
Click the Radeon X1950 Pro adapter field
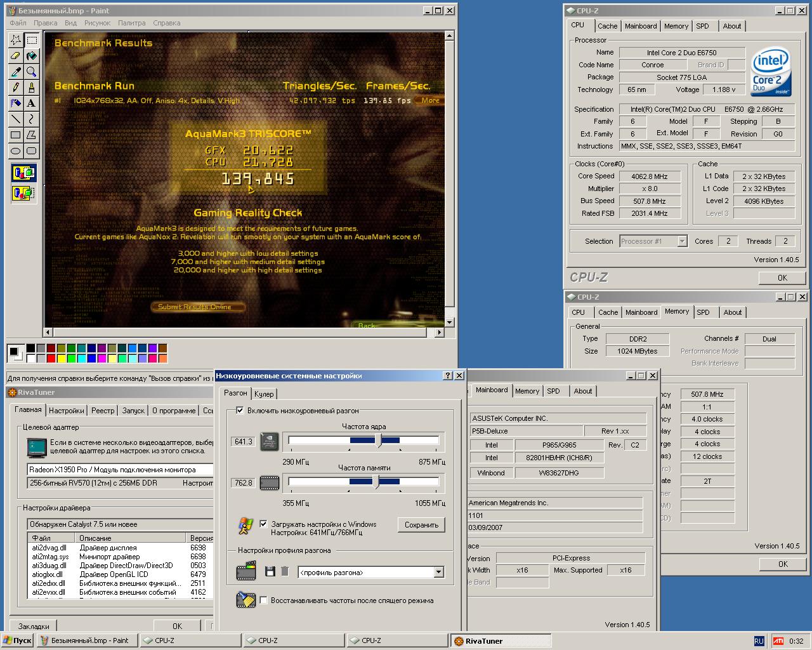coord(121,470)
